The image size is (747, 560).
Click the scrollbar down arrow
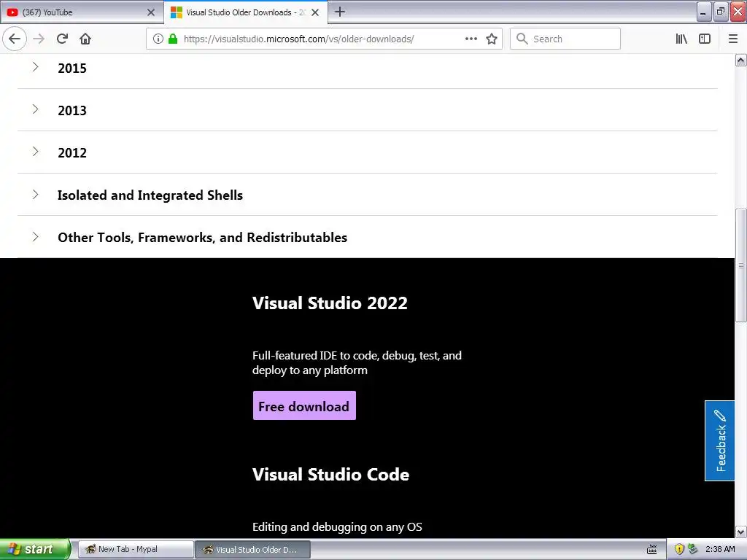click(x=740, y=532)
